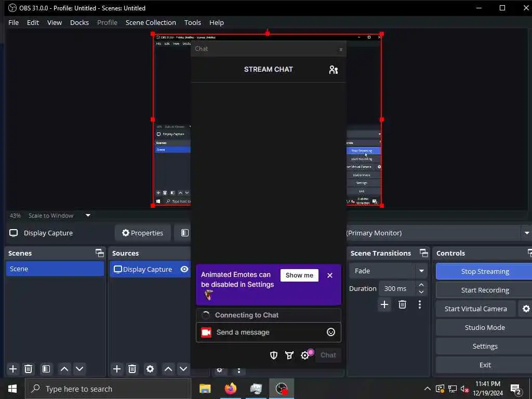
Task: Click the preview of the captured display
Action: (x=268, y=120)
